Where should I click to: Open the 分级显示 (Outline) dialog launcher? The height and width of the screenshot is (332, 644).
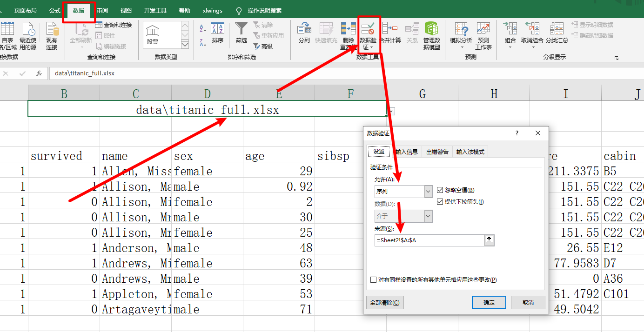tap(617, 58)
